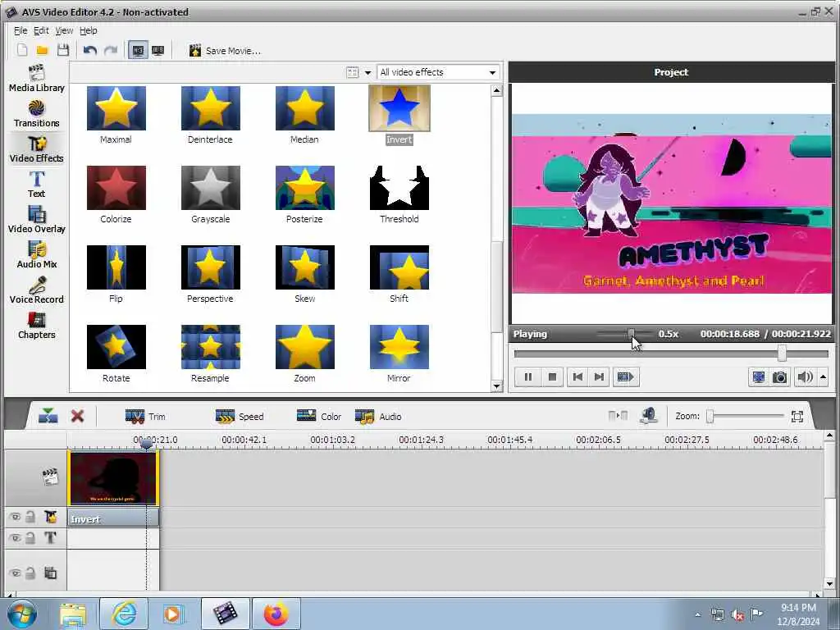The width and height of the screenshot is (840, 630).
Task: Select the Threshold effect
Action: [399, 188]
